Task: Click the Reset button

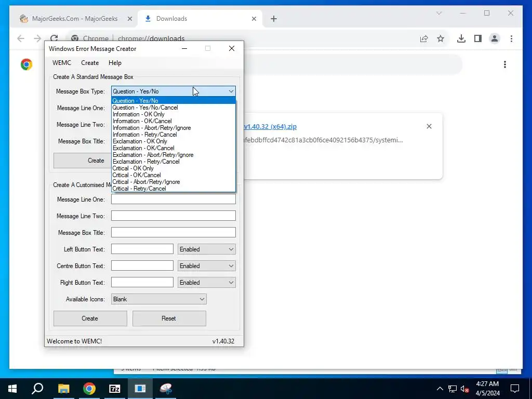Action: (169, 318)
